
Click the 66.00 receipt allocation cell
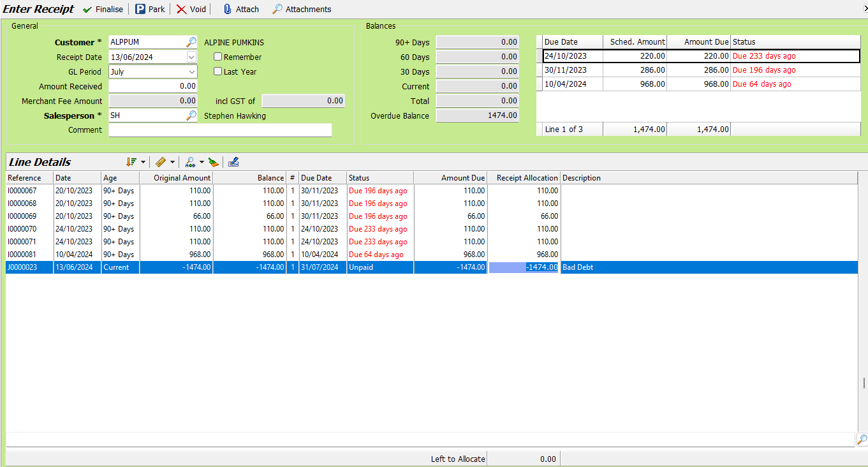(x=524, y=216)
